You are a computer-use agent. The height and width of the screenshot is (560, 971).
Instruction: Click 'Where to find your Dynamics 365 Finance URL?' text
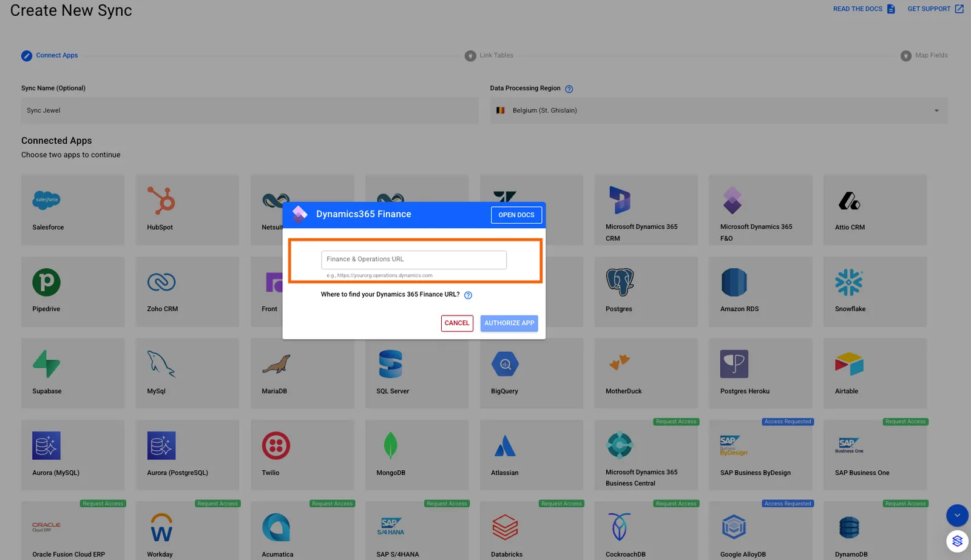coord(390,294)
